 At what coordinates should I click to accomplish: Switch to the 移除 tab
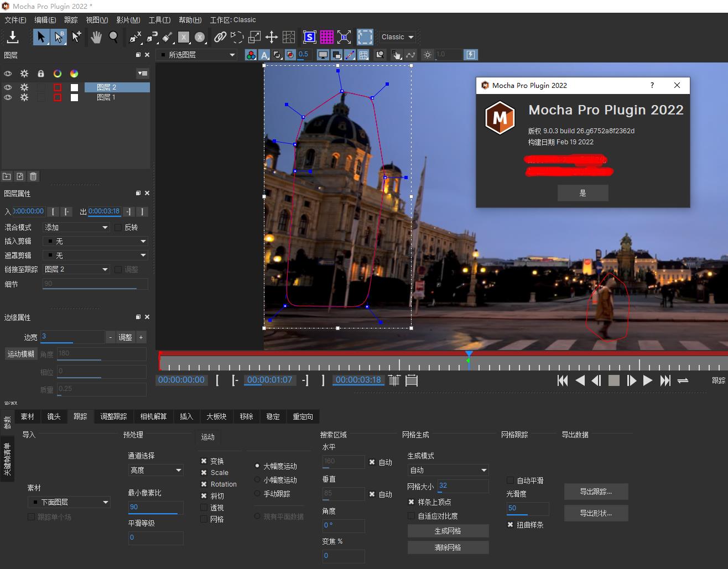246,416
